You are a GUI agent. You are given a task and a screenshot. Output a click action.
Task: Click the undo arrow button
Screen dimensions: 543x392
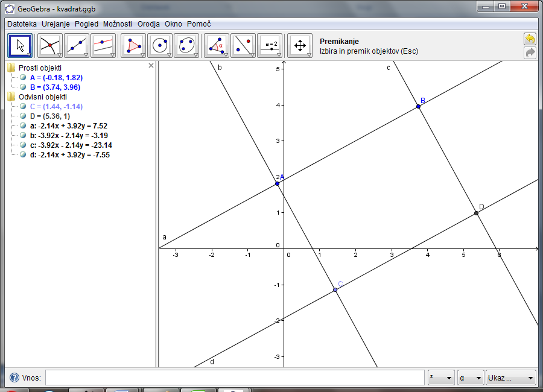(530, 39)
